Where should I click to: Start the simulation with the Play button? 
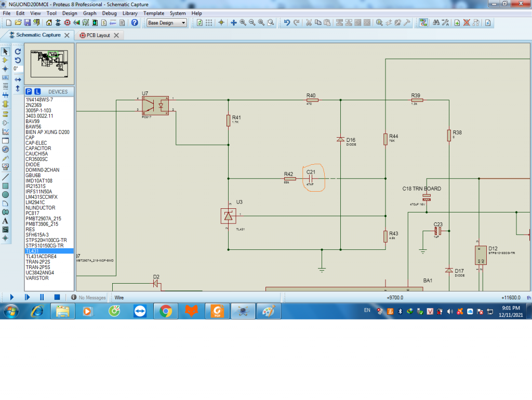pyautogui.click(x=12, y=297)
